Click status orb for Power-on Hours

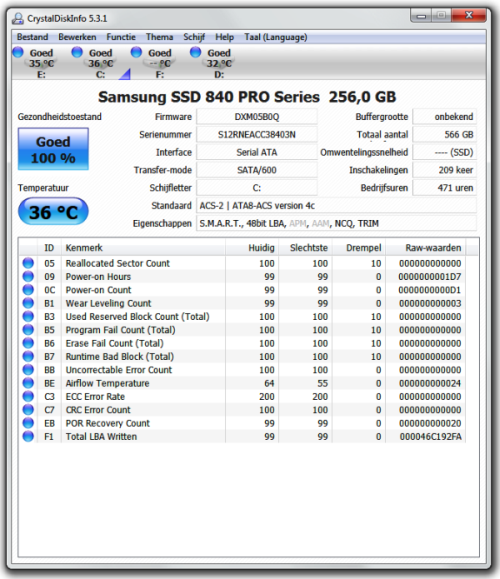coord(28,276)
